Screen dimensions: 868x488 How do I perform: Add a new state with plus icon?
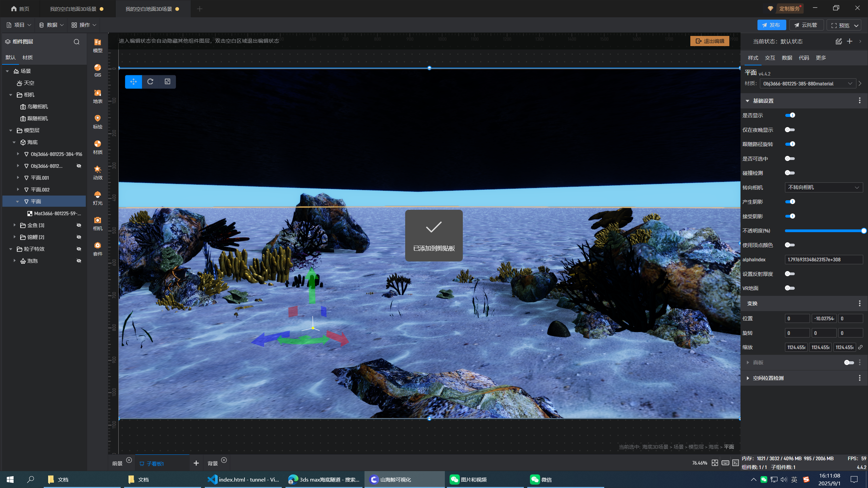click(x=849, y=41)
